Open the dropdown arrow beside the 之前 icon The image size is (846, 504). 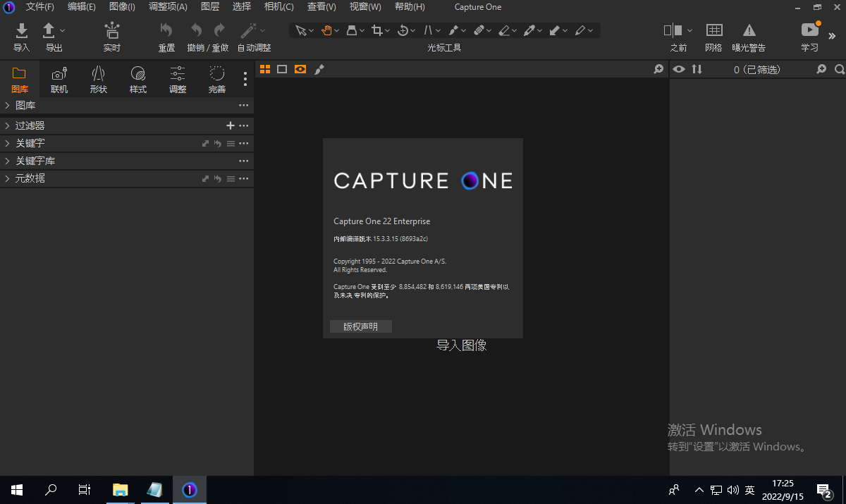(689, 30)
